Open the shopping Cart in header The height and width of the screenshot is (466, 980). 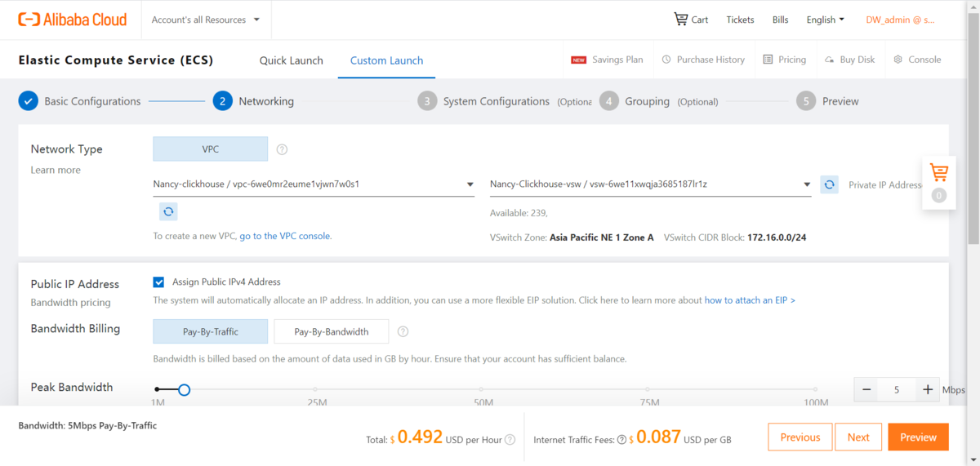click(x=690, y=20)
